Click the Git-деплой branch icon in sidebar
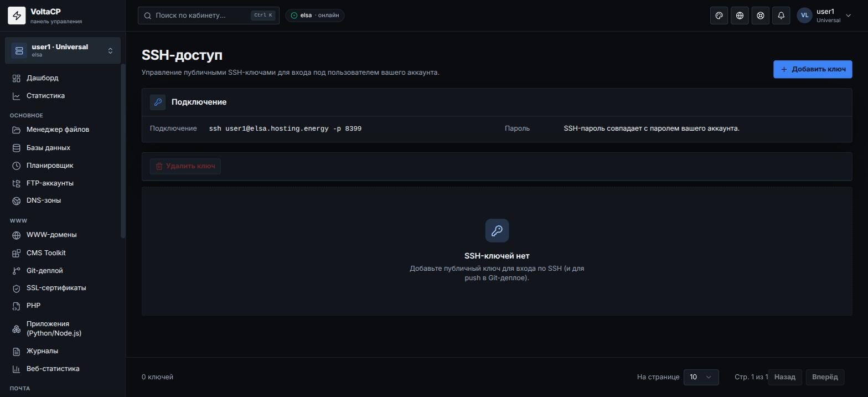Viewport: 868px width, 397px height. click(x=17, y=271)
